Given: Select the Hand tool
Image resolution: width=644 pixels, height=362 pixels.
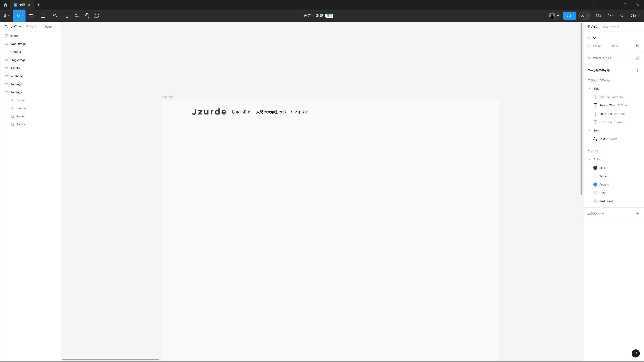Looking at the screenshot, I should click(x=87, y=15).
